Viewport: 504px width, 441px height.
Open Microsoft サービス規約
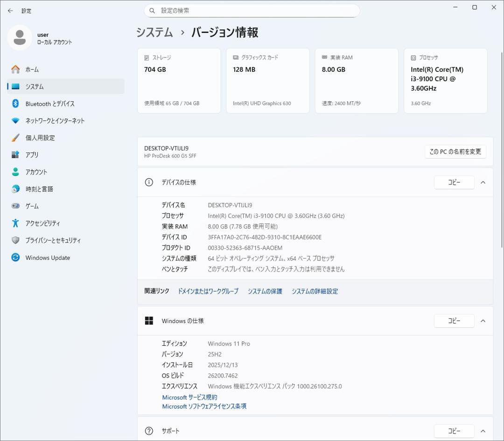[x=189, y=397]
